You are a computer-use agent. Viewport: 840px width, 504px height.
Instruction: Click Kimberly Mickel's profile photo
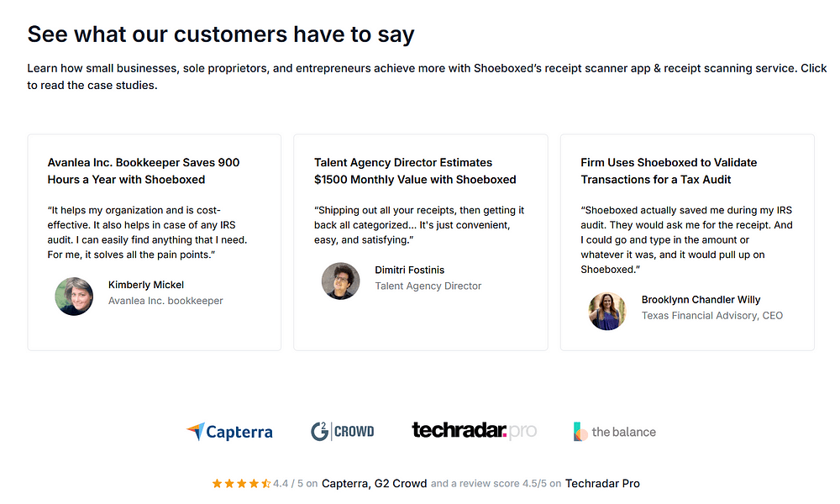(x=74, y=297)
